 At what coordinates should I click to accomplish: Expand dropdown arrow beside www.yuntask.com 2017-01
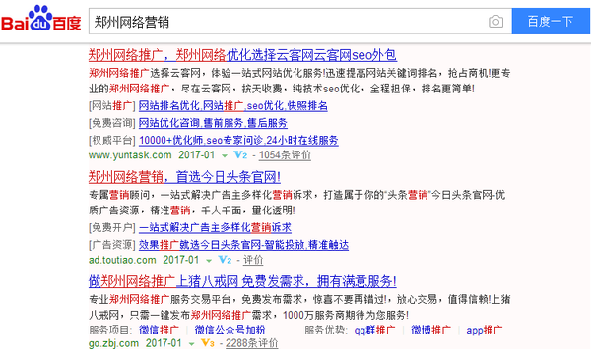pos(225,155)
